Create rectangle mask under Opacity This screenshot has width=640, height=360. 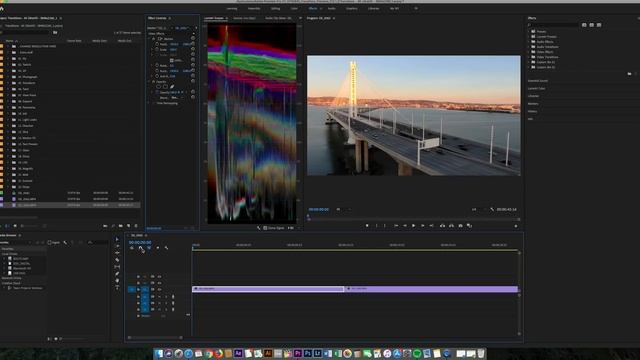click(165, 87)
